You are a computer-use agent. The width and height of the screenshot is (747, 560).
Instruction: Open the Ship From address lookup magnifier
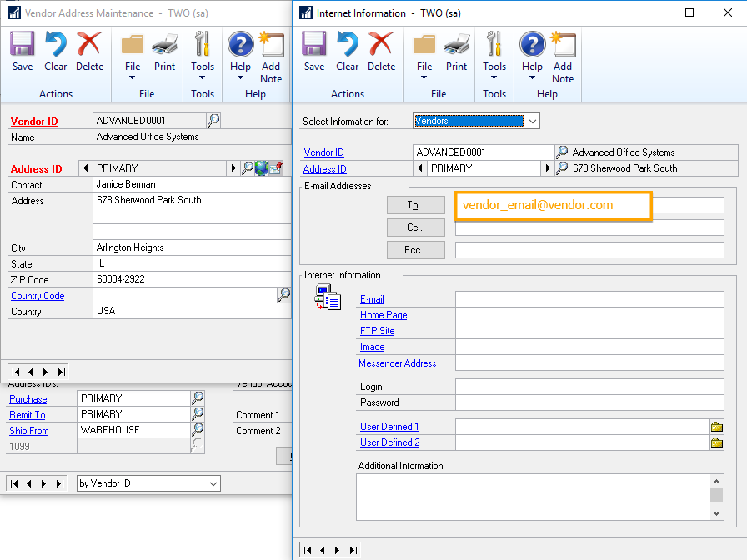tap(198, 429)
